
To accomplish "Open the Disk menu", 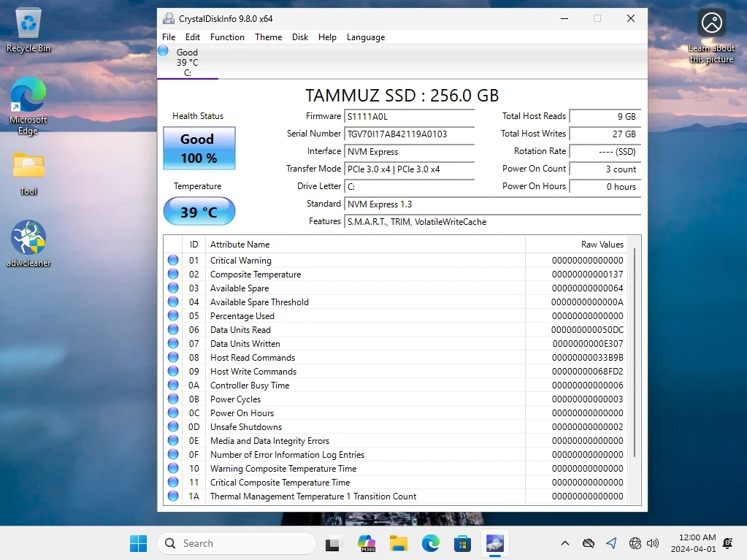I will click(300, 37).
